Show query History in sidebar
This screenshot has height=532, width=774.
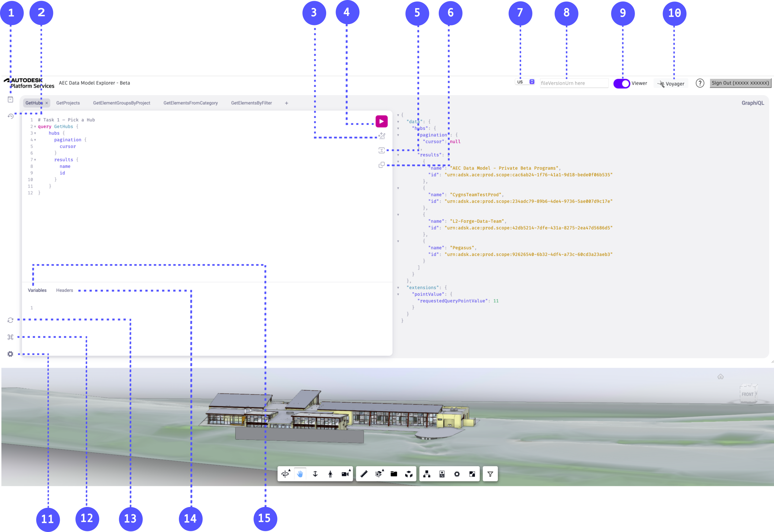coord(10,116)
